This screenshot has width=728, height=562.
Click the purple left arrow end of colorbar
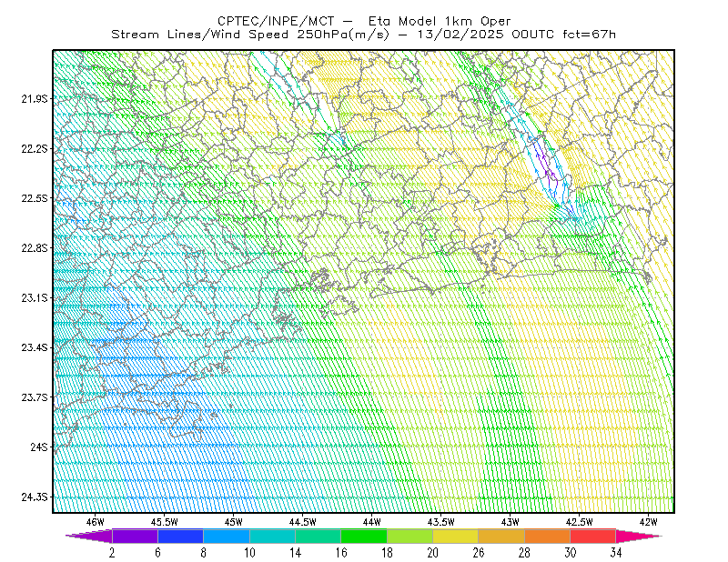click(89, 536)
